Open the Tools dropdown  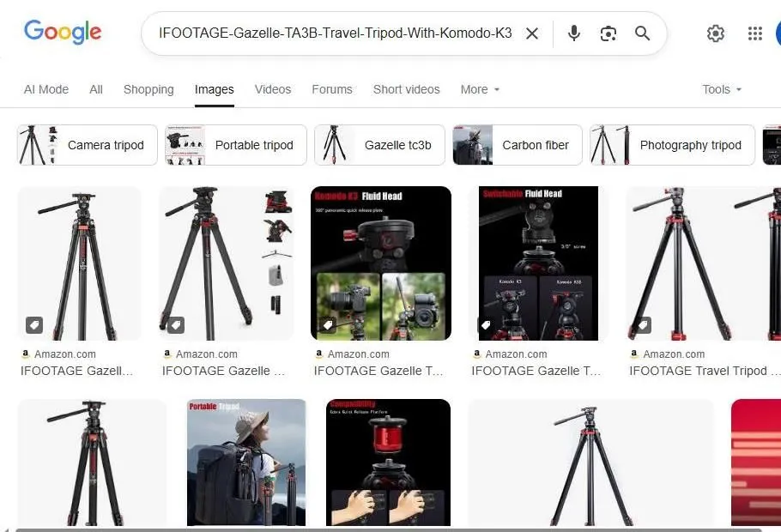[720, 89]
